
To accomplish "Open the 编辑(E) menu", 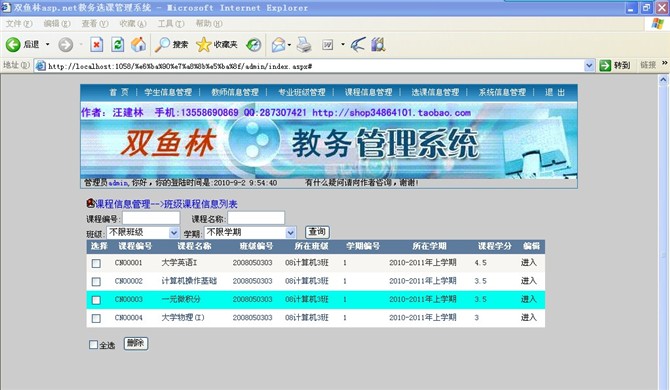I will [57, 23].
